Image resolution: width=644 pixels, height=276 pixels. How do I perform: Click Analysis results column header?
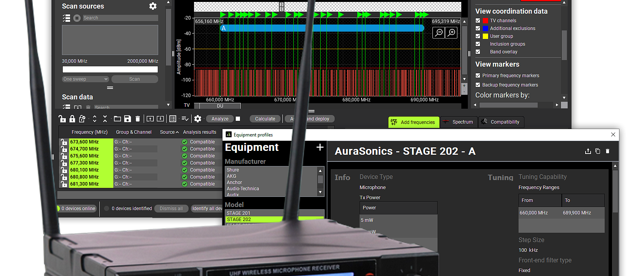199,132
